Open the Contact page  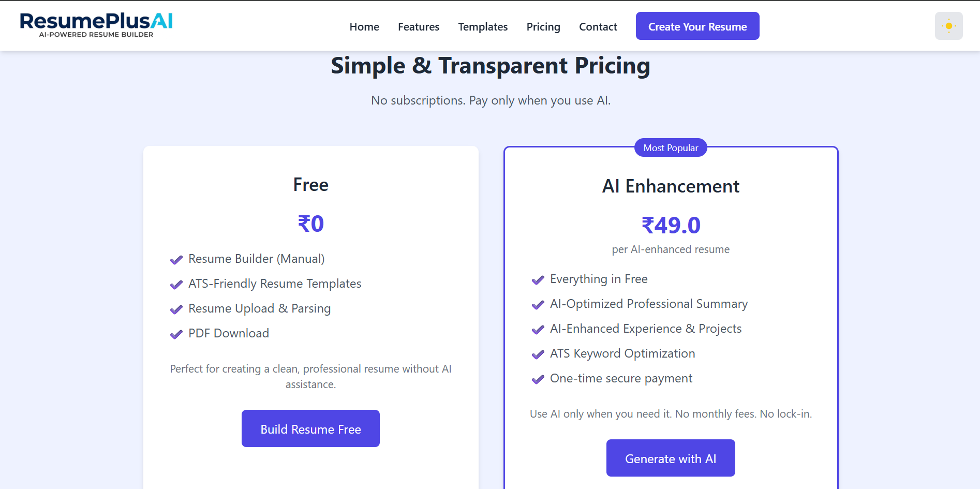(x=598, y=26)
